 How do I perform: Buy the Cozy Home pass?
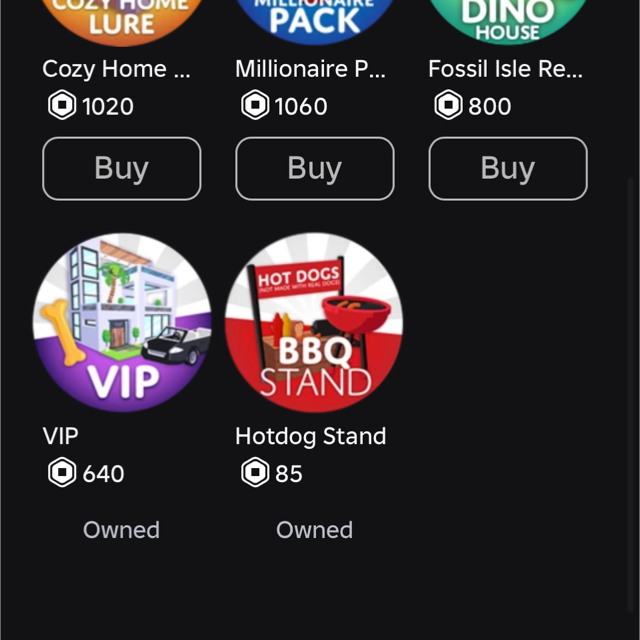122,169
